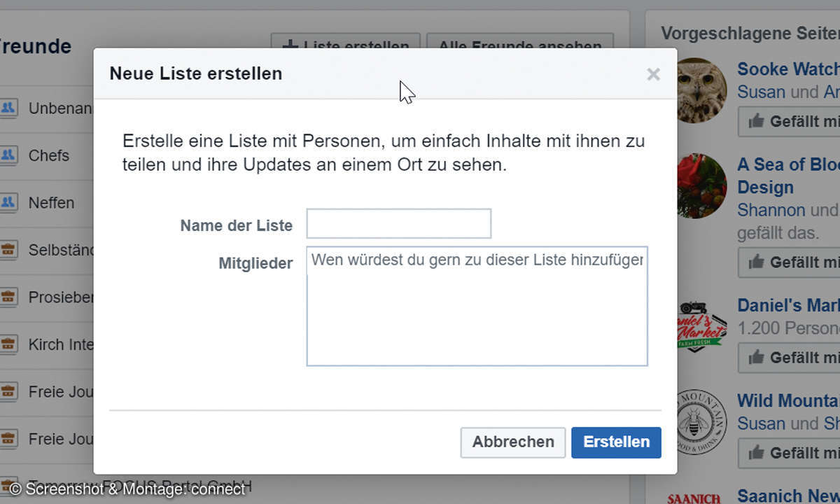
Task: Like Wild Mountain with Gefällt mir button
Action: [x=790, y=453]
